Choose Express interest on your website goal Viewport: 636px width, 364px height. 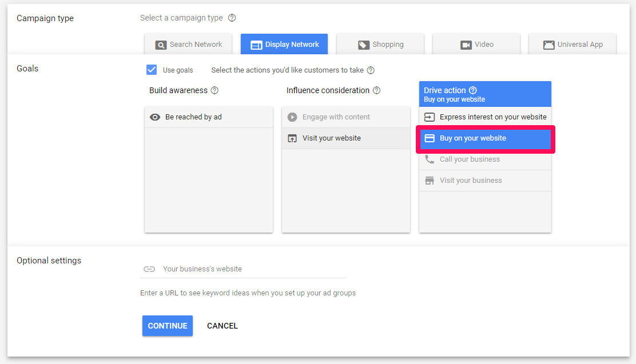(x=485, y=117)
